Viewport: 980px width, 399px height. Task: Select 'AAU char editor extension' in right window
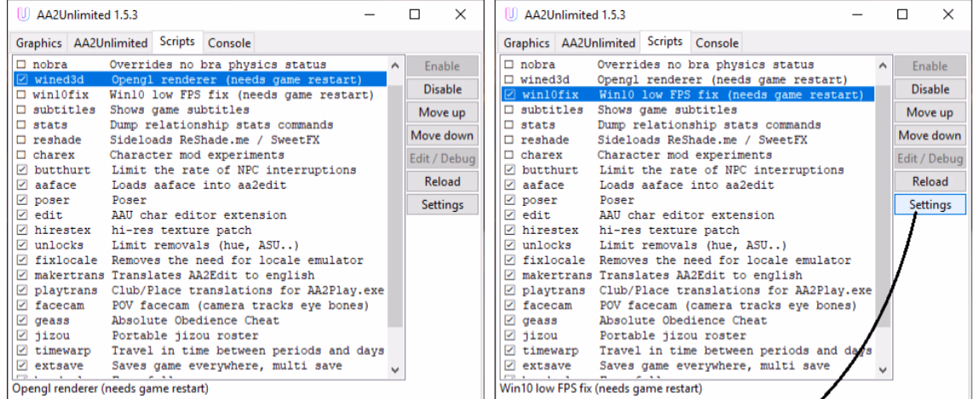[x=687, y=215]
